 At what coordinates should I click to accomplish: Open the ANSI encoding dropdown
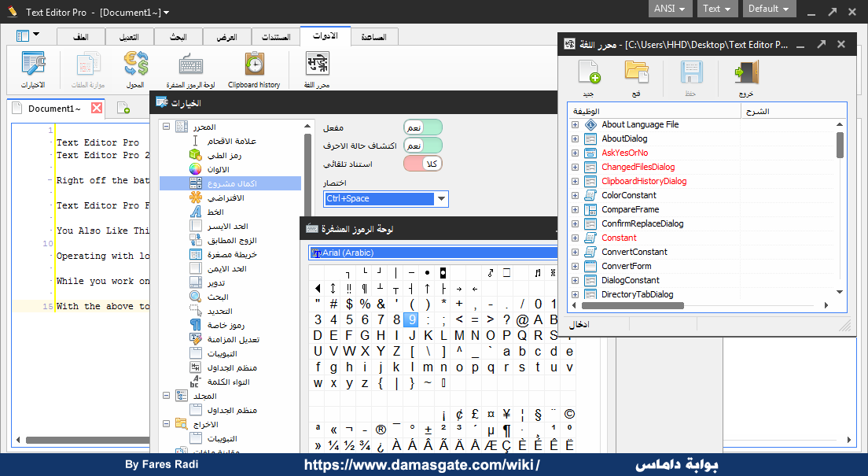(669, 9)
